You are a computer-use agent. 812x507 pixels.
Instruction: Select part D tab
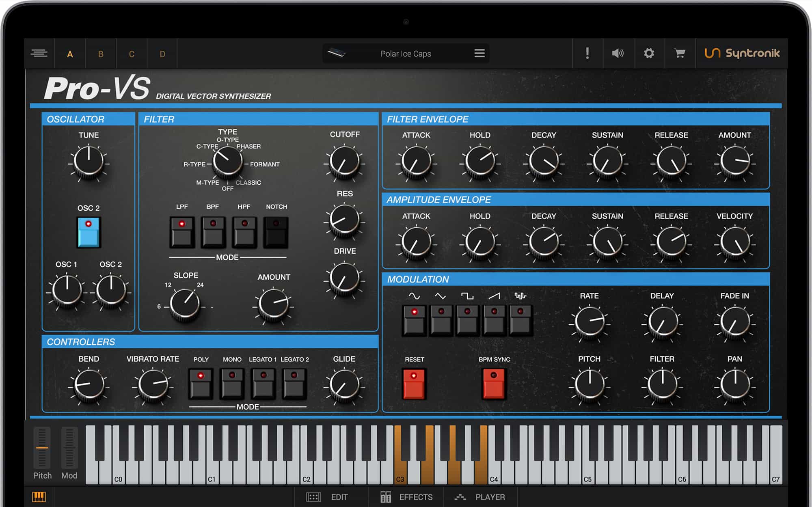coord(162,54)
